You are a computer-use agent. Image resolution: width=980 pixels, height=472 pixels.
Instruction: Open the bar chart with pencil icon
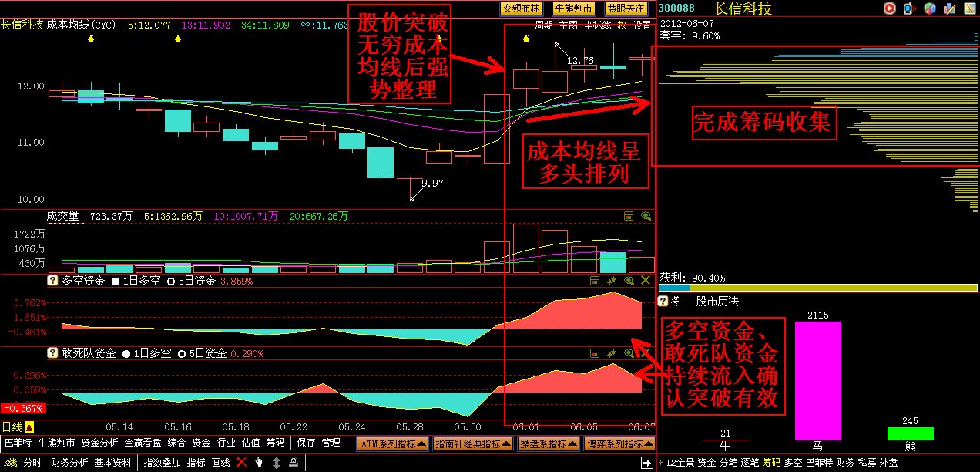pyautogui.click(x=949, y=8)
